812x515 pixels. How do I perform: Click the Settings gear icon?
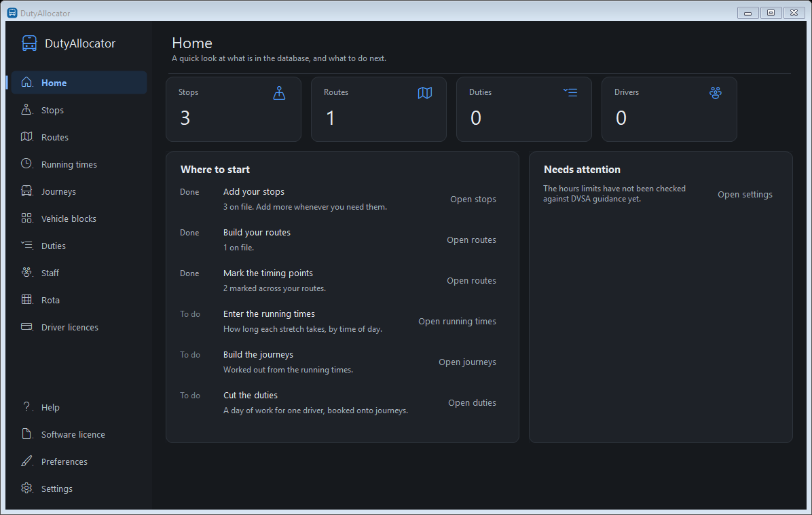(27, 488)
